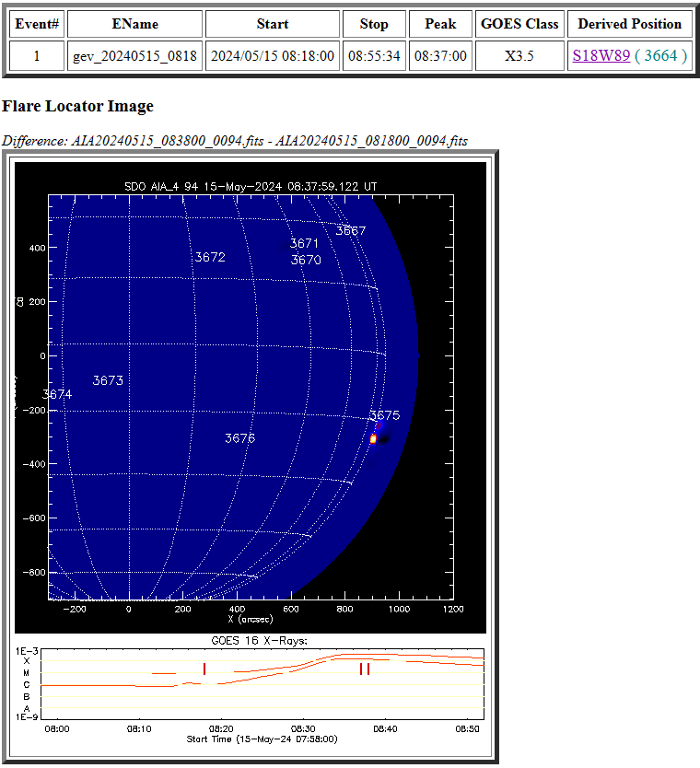Click the Flare Locator Image heading
This screenshot has width=700, height=768.
pyautogui.click(x=77, y=106)
